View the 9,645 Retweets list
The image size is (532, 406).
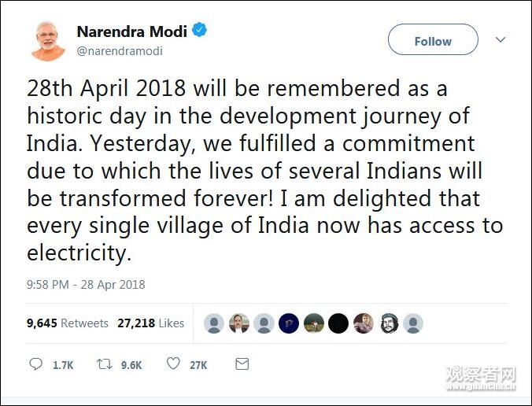[x=67, y=323]
